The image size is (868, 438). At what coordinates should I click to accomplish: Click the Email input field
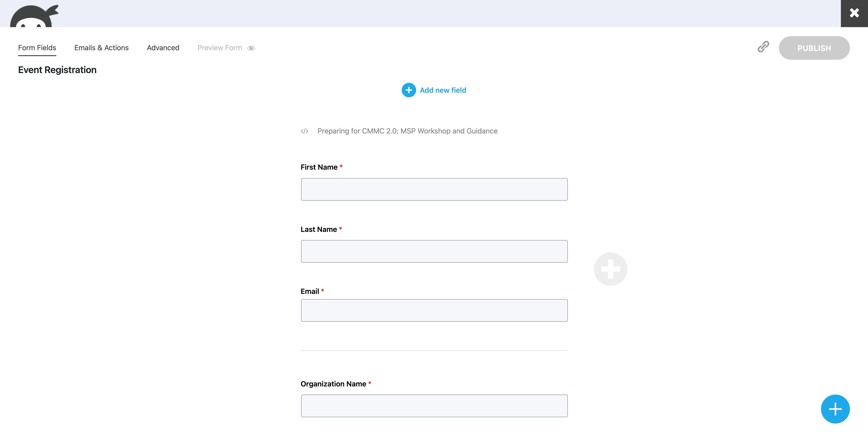[434, 311]
